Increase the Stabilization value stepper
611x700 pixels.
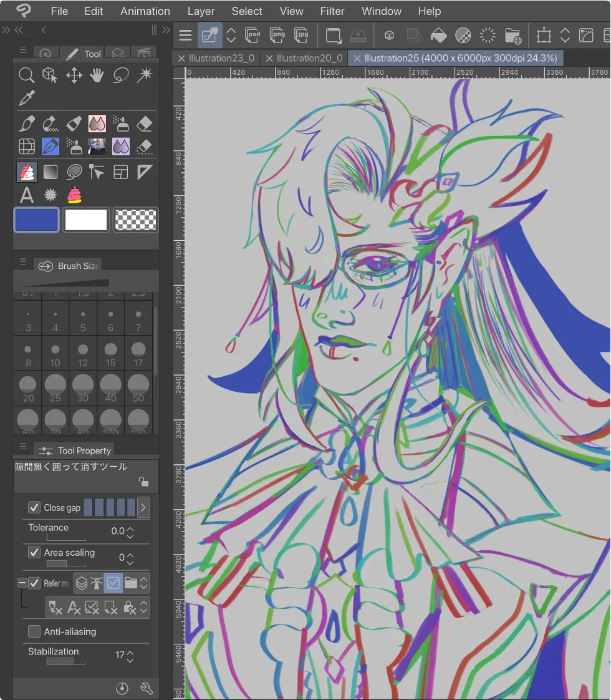[x=130, y=652]
